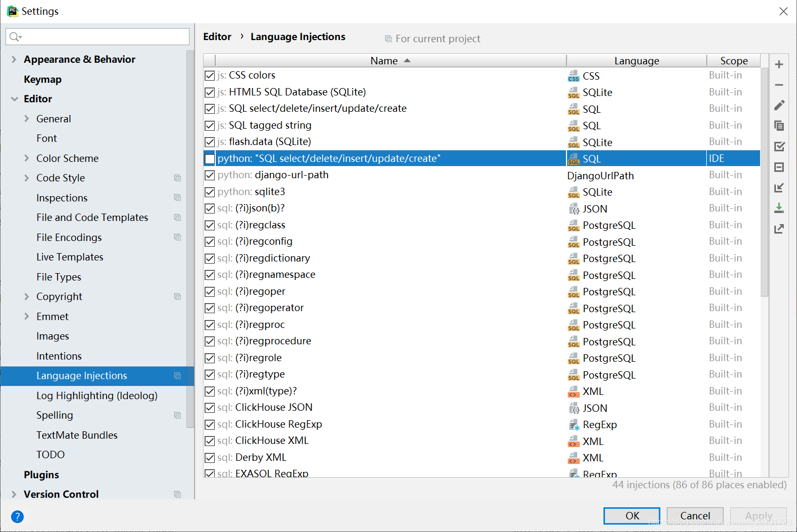Select TextMate Bundles page
The width and height of the screenshot is (797, 532).
(x=77, y=435)
